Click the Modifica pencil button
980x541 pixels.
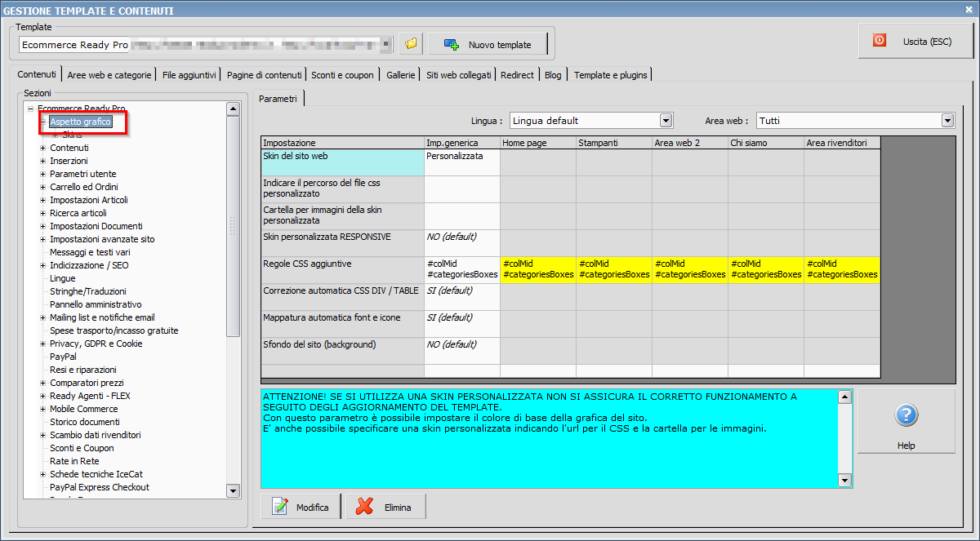pyautogui.click(x=301, y=507)
